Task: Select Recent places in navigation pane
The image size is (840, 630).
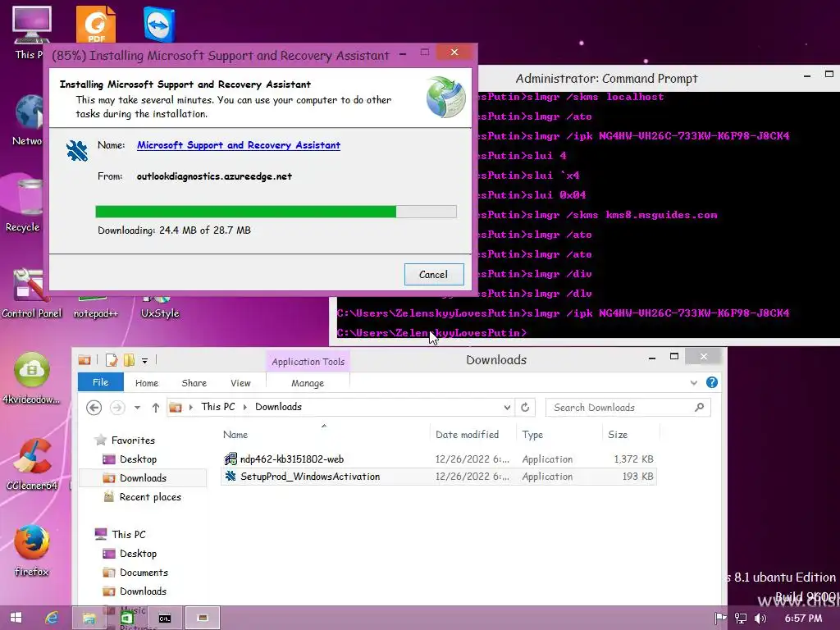Action: pyautogui.click(x=150, y=497)
